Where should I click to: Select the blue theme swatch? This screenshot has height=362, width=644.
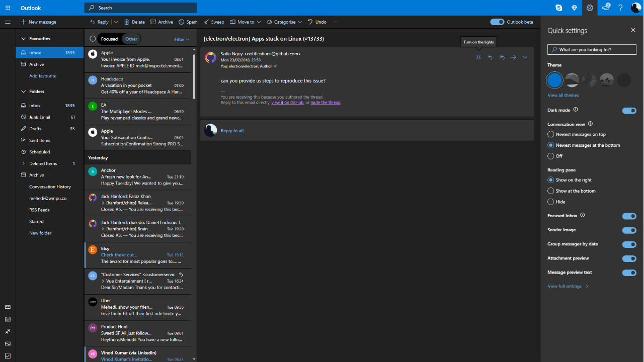(554, 80)
